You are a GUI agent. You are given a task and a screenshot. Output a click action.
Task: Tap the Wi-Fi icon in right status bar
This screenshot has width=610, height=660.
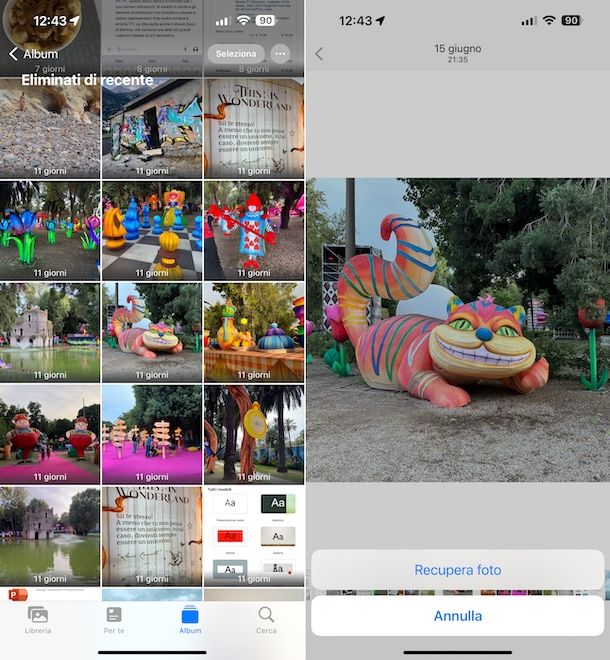pos(549,20)
